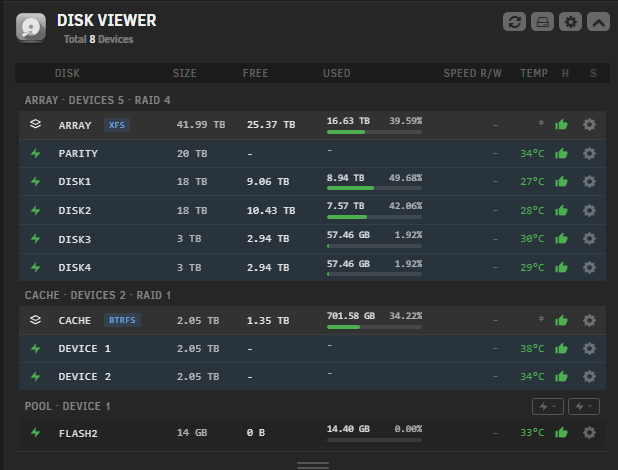Image resolution: width=618 pixels, height=470 pixels.
Task: Click ARRAY usage bar at 39.59%
Action: [x=374, y=132]
